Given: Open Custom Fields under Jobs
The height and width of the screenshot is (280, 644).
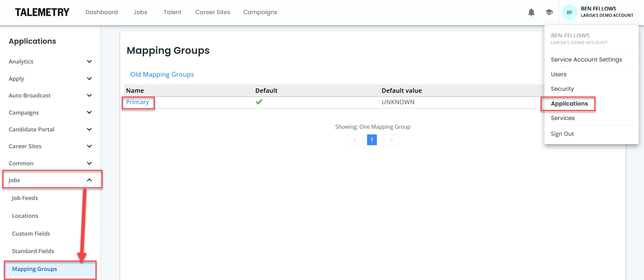Looking at the screenshot, I should coord(31,234).
